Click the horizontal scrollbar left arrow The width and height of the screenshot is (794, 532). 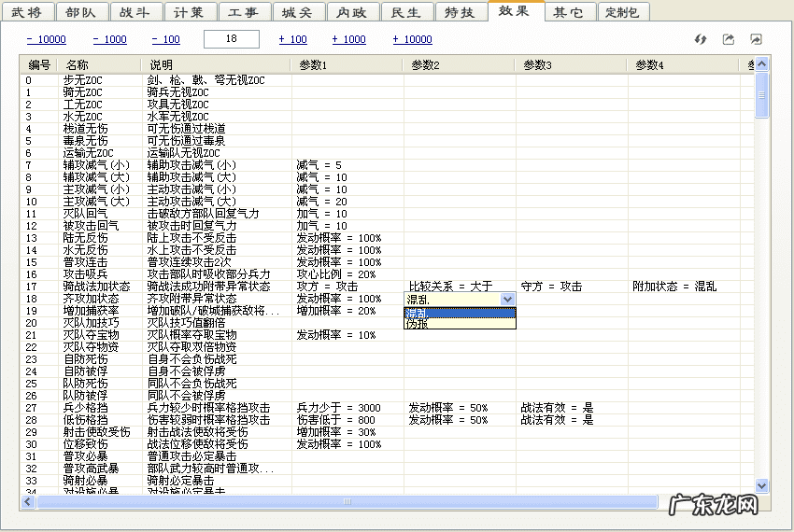coord(28,501)
